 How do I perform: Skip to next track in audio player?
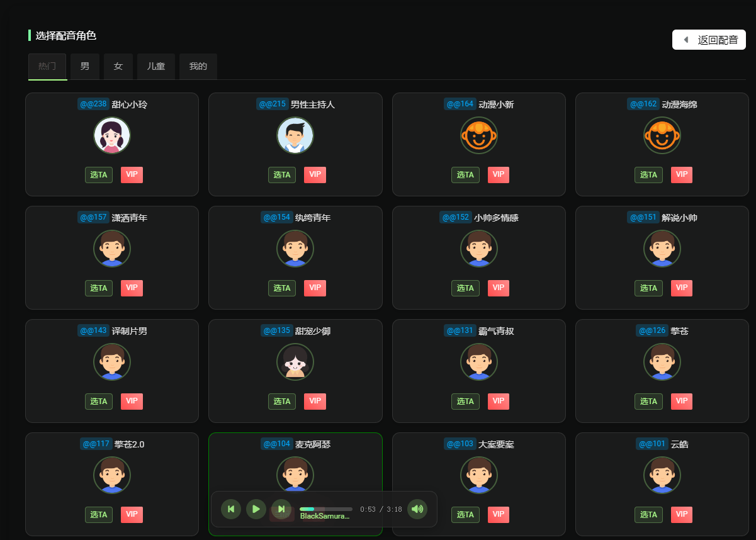tap(281, 509)
